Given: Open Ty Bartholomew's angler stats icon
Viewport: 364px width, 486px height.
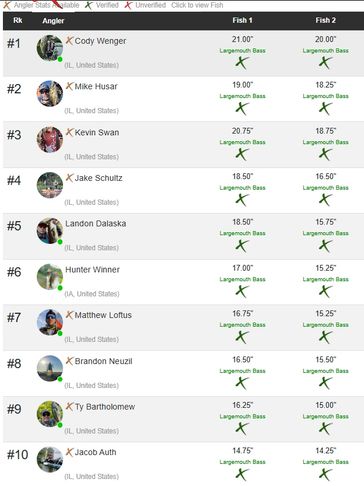Looking at the screenshot, I should [69, 406].
